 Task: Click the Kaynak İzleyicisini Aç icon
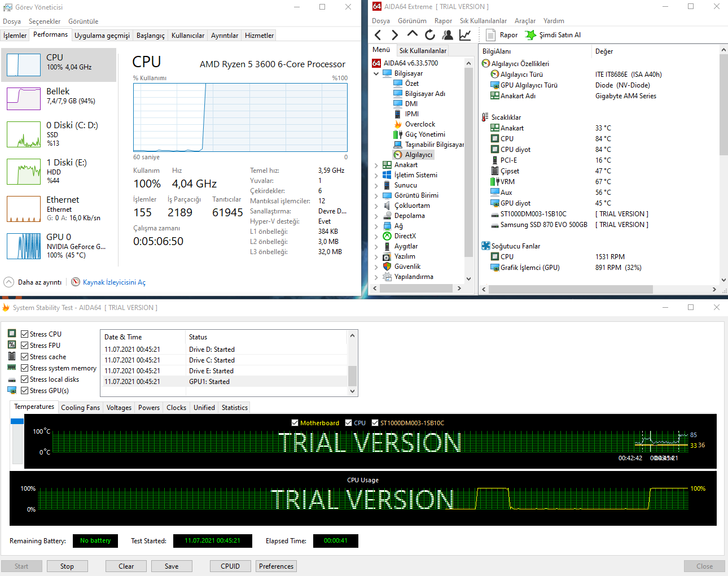coord(76,282)
